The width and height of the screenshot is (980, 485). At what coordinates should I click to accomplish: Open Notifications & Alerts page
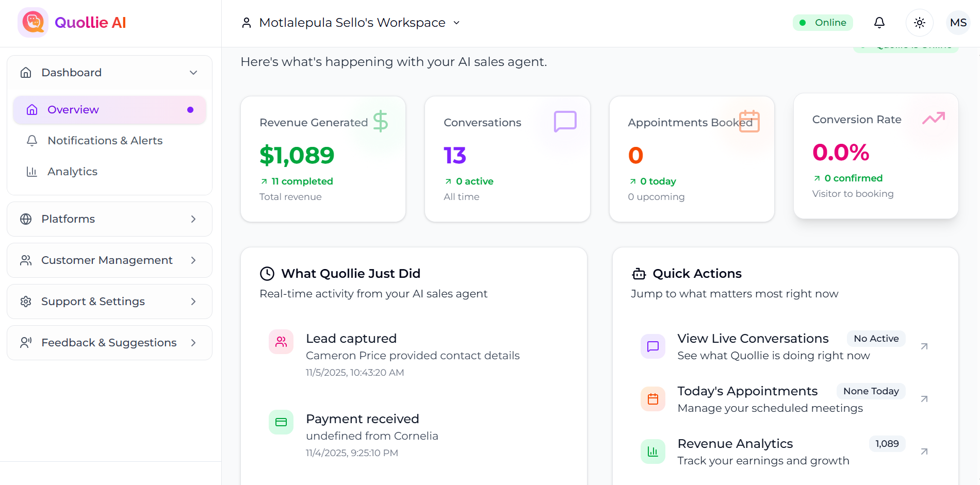click(x=109, y=141)
